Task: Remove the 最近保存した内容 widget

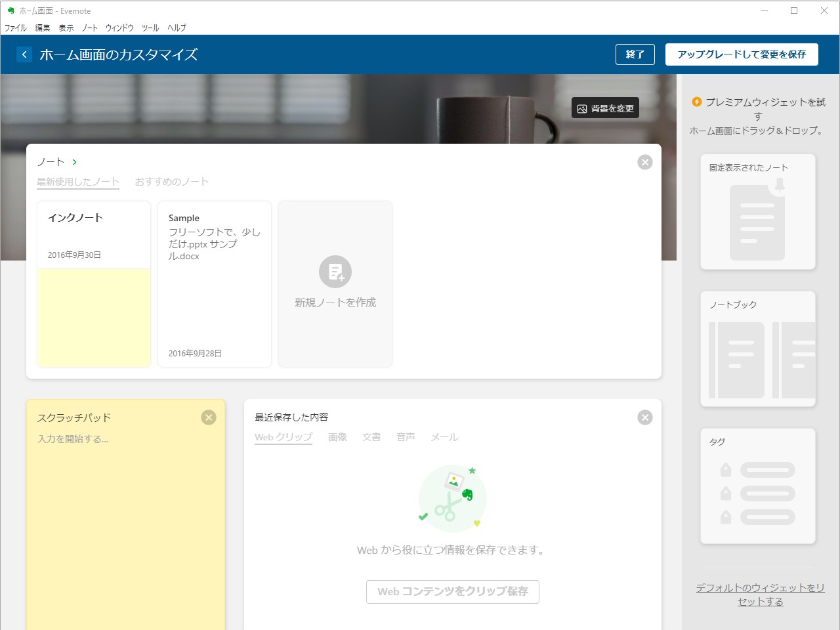Action: point(645,417)
